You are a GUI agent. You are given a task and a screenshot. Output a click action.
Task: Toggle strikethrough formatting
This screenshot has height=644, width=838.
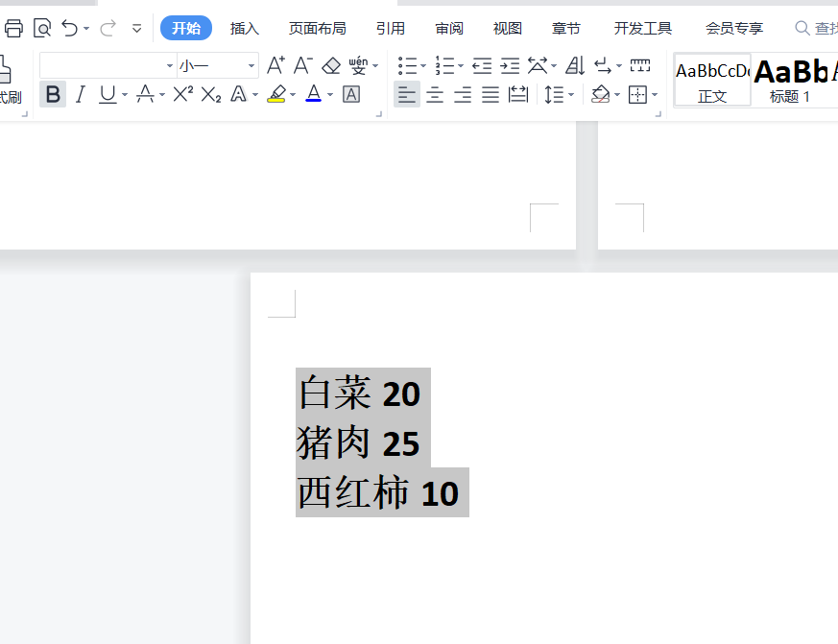pyautogui.click(x=145, y=95)
